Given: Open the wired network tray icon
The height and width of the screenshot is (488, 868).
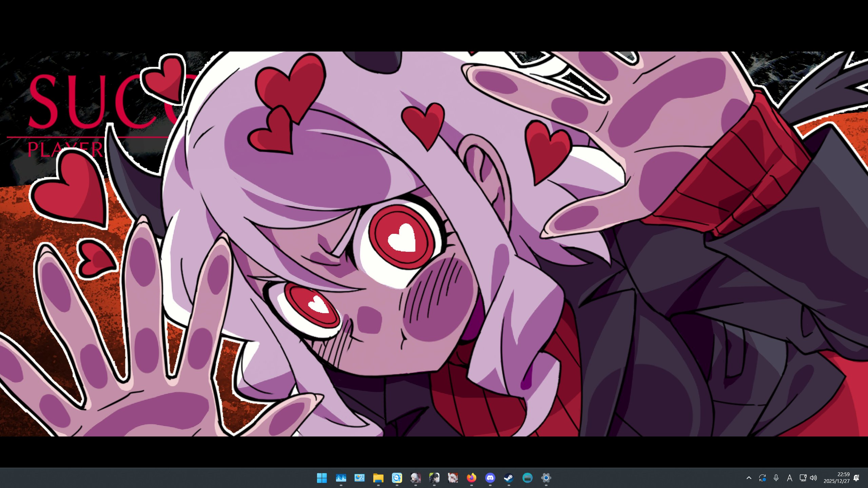Looking at the screenshot, I should click(x=803, y=478).
